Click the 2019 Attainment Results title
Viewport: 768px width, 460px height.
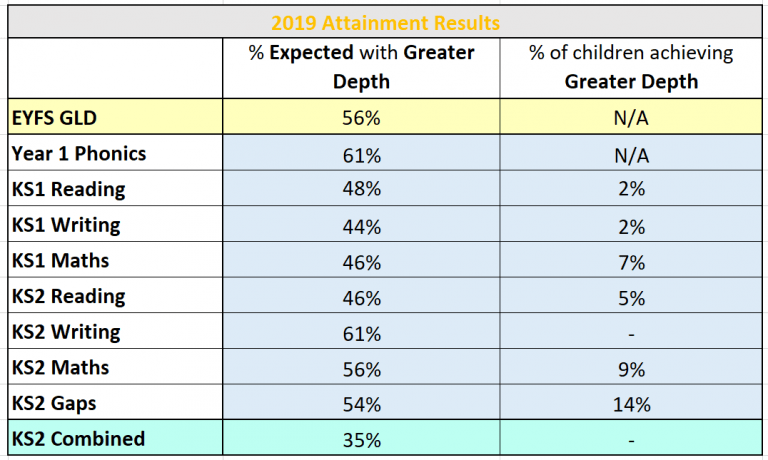click(384, 21)
